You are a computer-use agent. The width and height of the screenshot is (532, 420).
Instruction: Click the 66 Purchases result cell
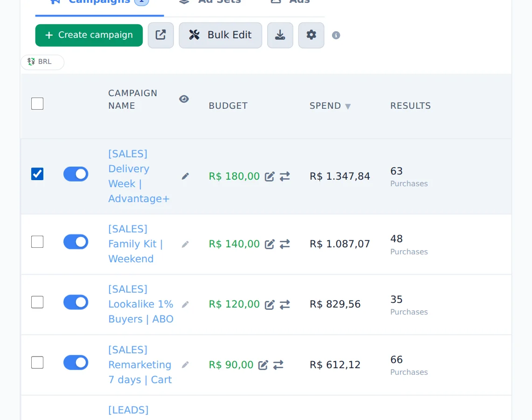pos(409,365)
